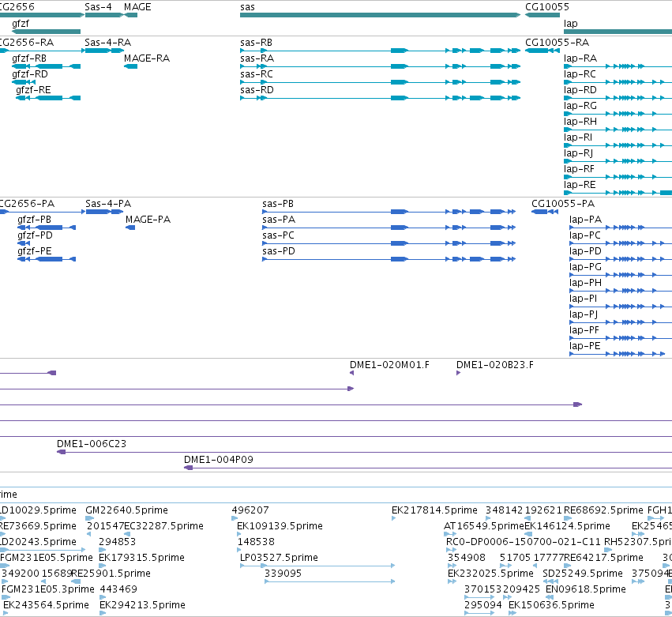Viewport: 672px width, 617px height.
Task: Select BAC clone DME1-006C23
Action: [364, 452]
